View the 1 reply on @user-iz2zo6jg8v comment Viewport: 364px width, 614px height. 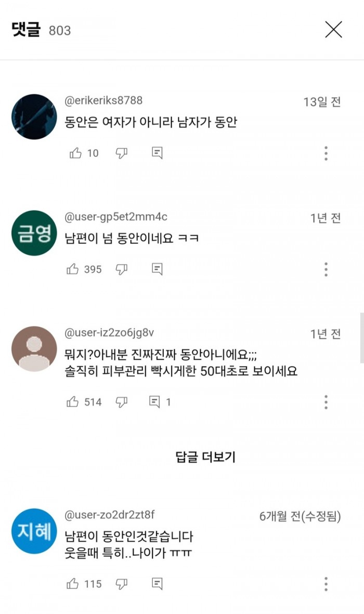coord(160,402)
